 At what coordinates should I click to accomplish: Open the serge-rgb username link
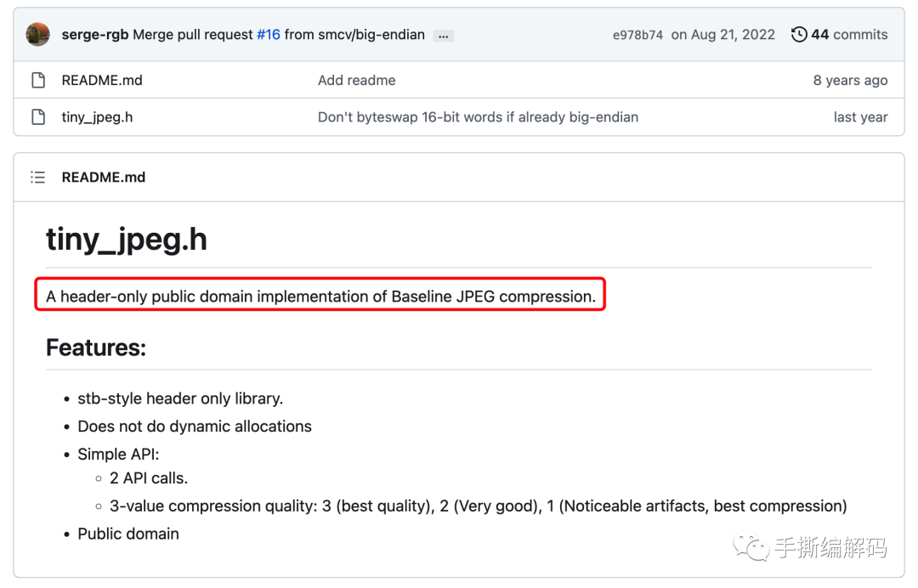[x=96, y=35]
